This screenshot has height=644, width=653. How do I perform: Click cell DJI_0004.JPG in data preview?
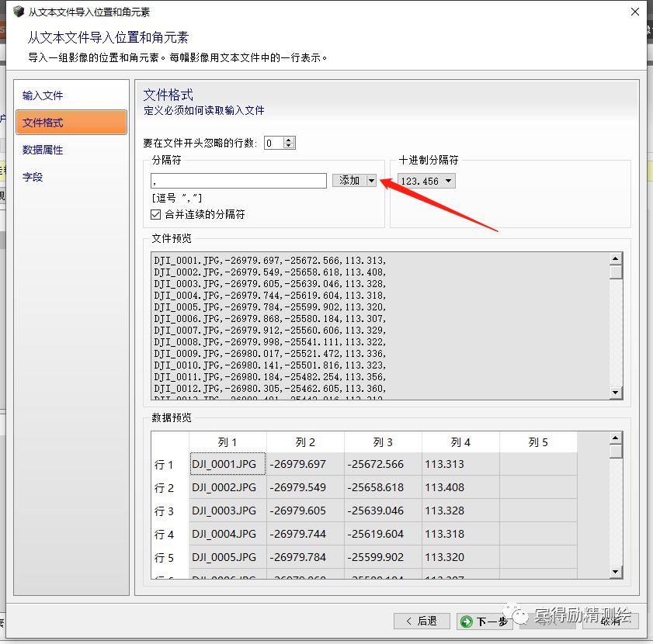pyautogui.click(x=228, y=534)
